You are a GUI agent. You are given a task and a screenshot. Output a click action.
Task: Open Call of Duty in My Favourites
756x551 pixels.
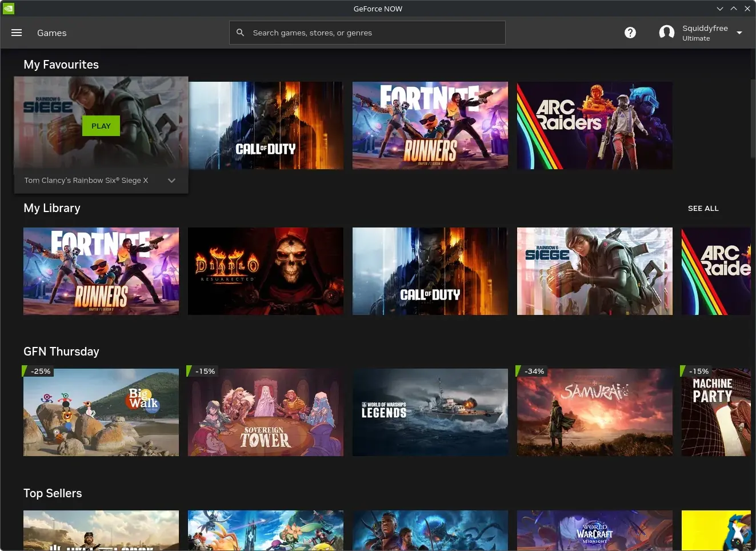266,126
